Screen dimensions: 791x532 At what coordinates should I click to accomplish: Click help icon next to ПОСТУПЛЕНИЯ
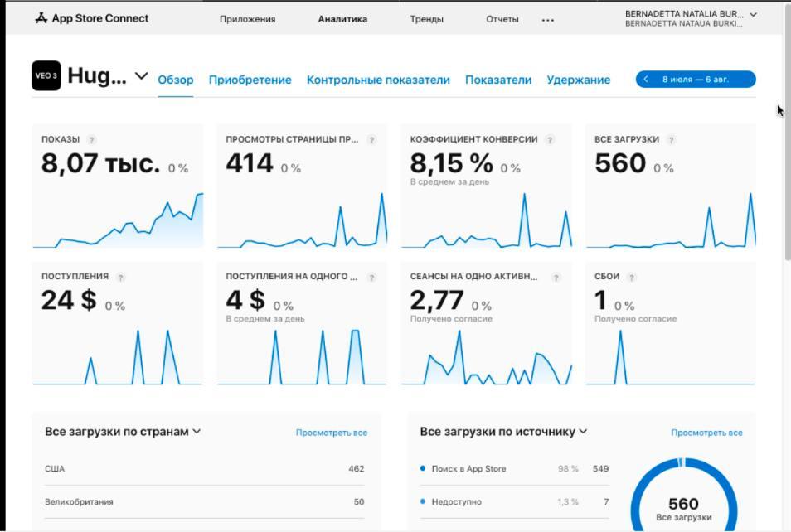tap(120, 277)
